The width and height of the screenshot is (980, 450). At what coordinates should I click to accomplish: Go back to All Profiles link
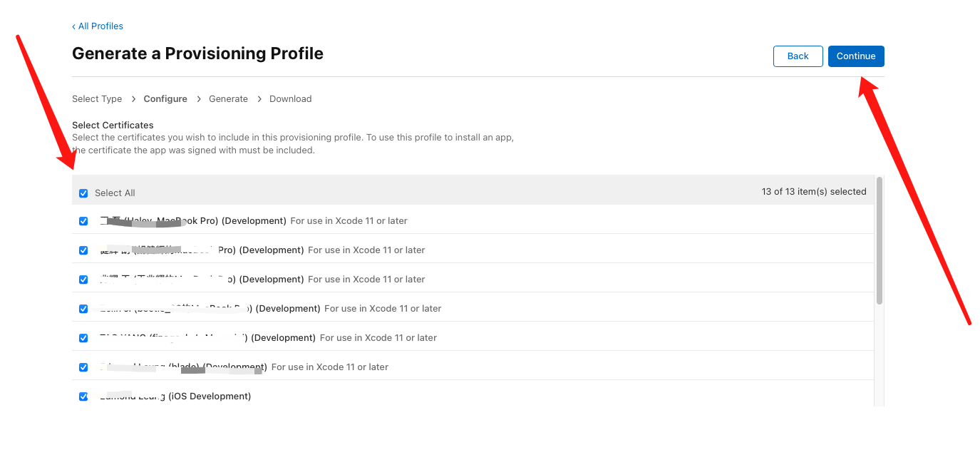pyautogui.click(x=100, y=26)
